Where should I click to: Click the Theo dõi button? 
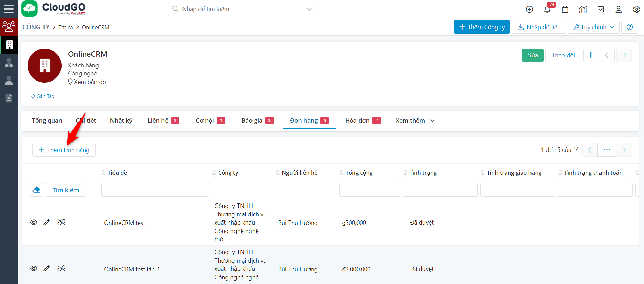(x=563, y=55)
